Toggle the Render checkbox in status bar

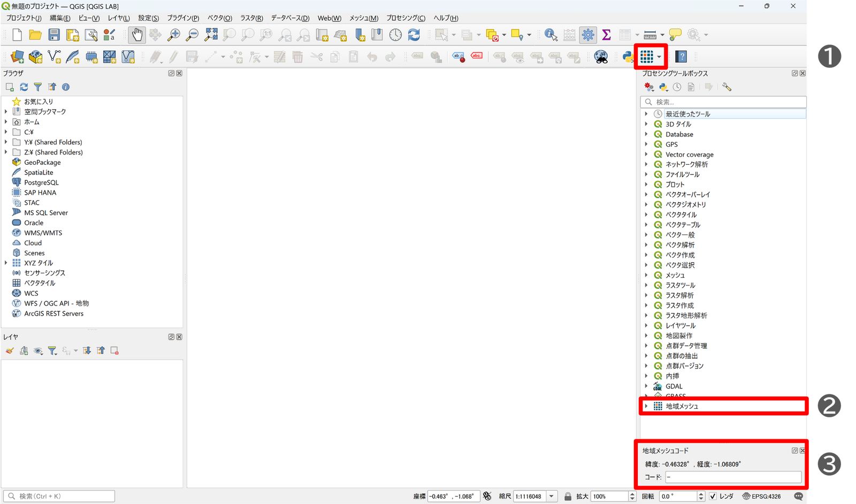click(713, 497)
